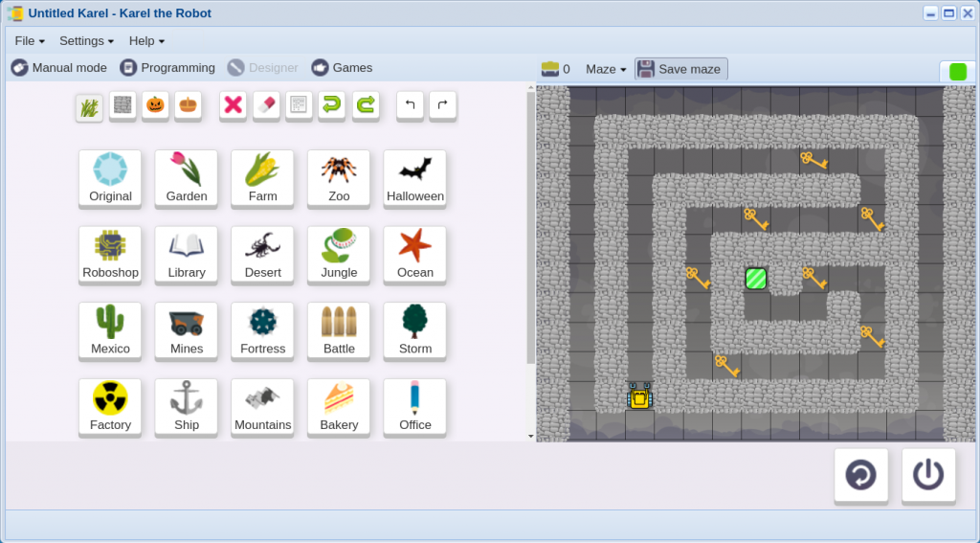This screenshot has height=543, width=980.
Task: Click the green curved-left arrow button
Action: tap(332, 105)
